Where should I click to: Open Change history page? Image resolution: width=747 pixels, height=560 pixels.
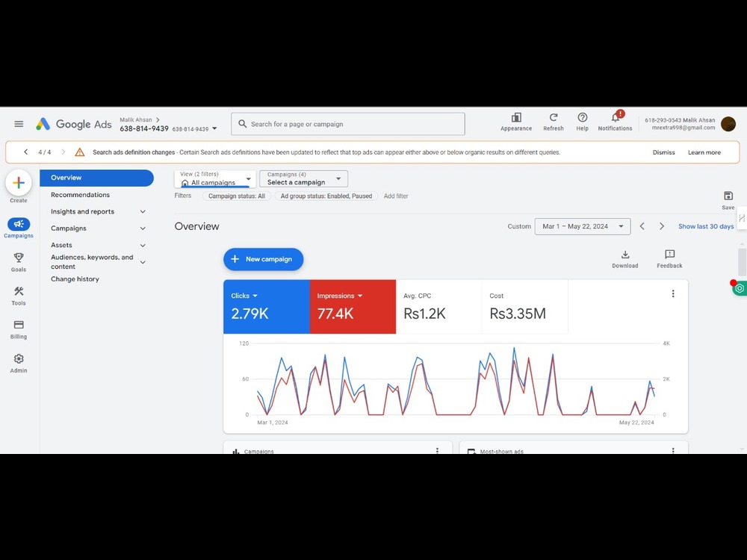[x=75, y=279]
